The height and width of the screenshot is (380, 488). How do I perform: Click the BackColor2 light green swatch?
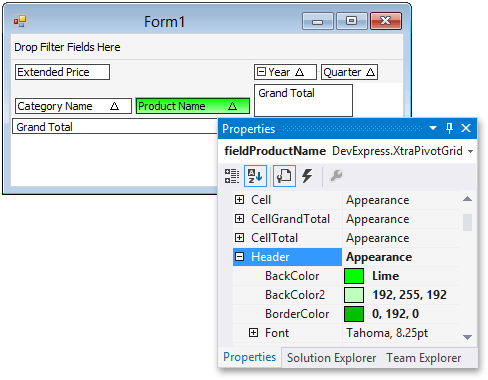pos(354,295)
